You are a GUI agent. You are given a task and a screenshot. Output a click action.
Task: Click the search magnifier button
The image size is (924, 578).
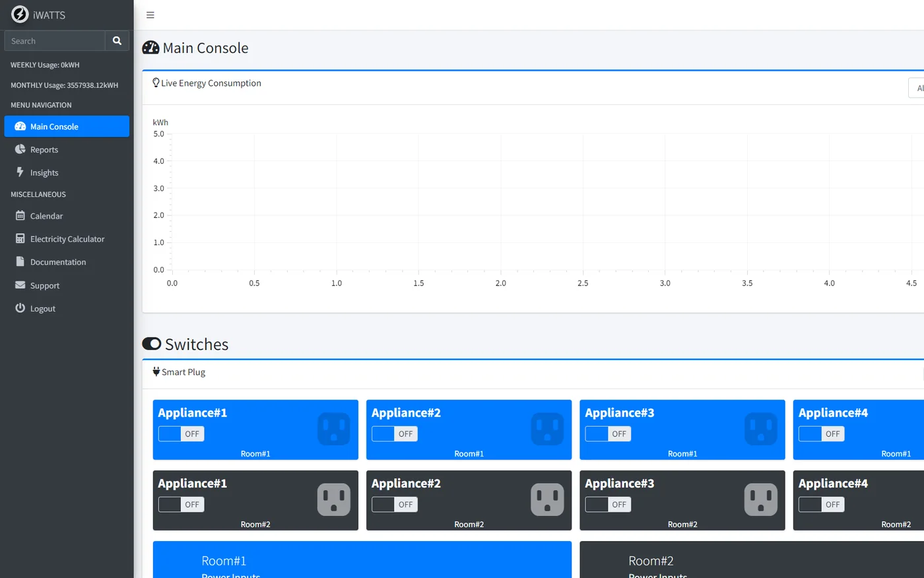pos(117,41)
